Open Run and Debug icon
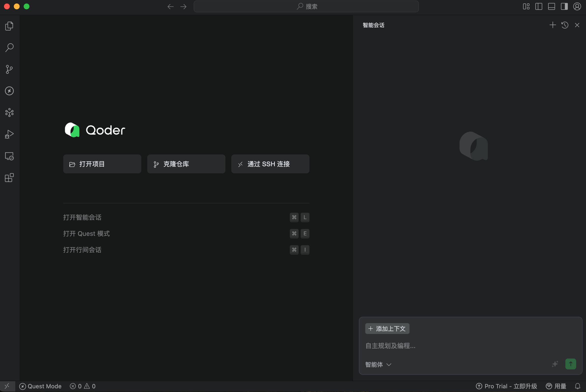 9,134
